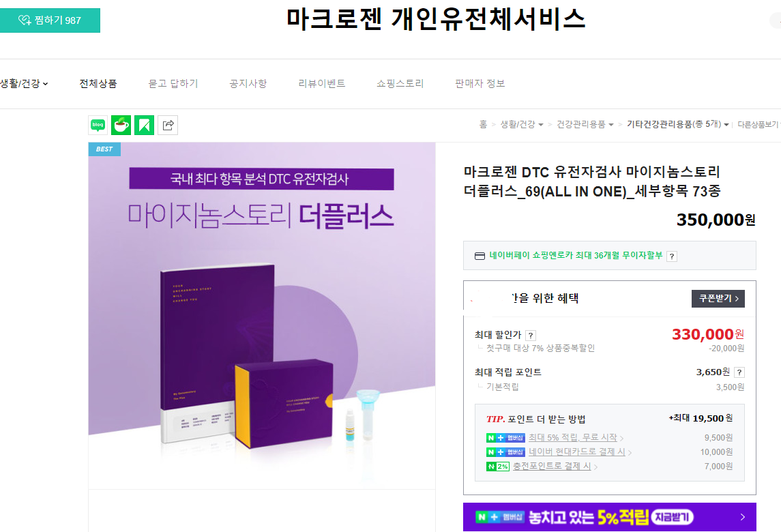The width and height of the screenshot is (781, 532).
Task: Click the 마이지놈스토리 더플러스 product image
Action: coord(262,316)
